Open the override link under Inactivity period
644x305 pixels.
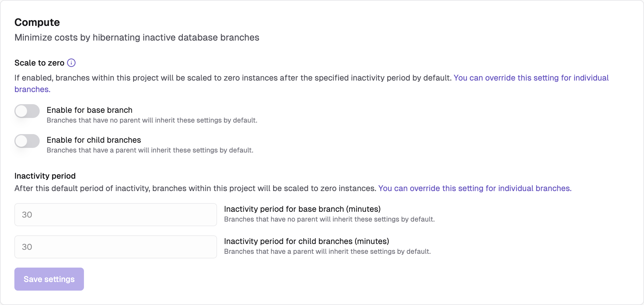click(475, 188)
